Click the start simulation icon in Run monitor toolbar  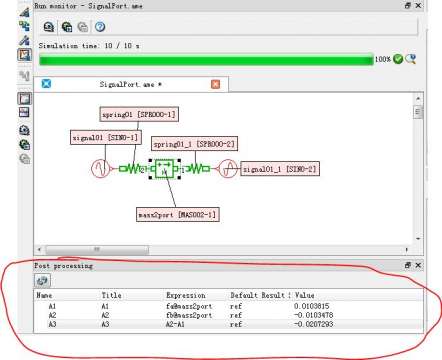coord(49,27)
